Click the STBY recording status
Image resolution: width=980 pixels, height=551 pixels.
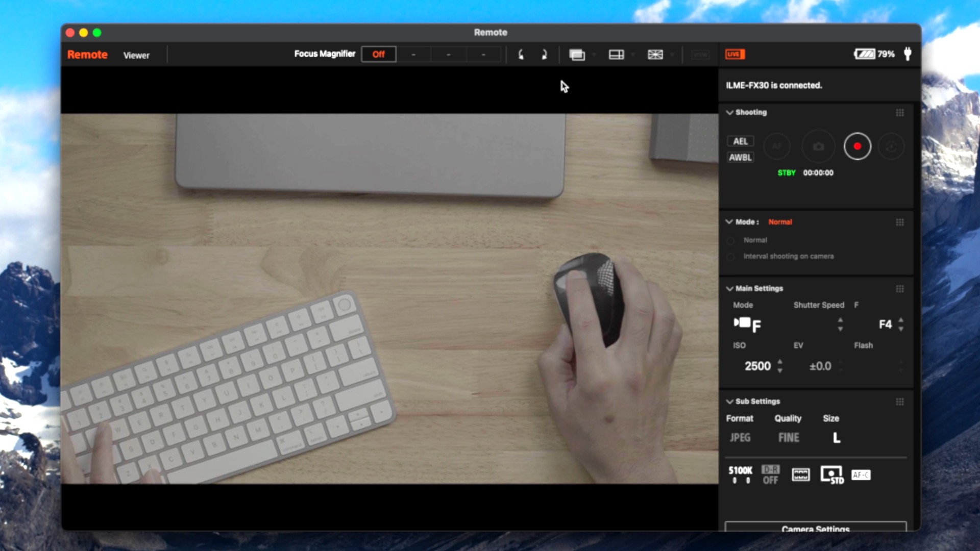[x=787, y=173]
